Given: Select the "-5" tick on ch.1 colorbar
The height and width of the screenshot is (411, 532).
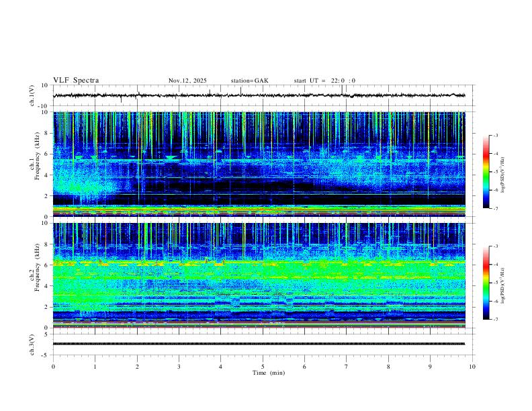Looking at the screenshot, I should (496, 172).
